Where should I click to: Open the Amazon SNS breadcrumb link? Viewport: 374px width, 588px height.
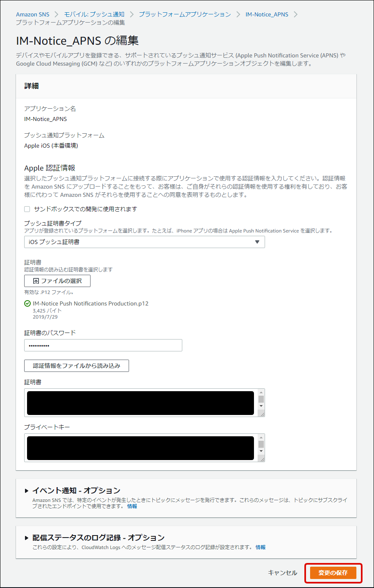32,14
